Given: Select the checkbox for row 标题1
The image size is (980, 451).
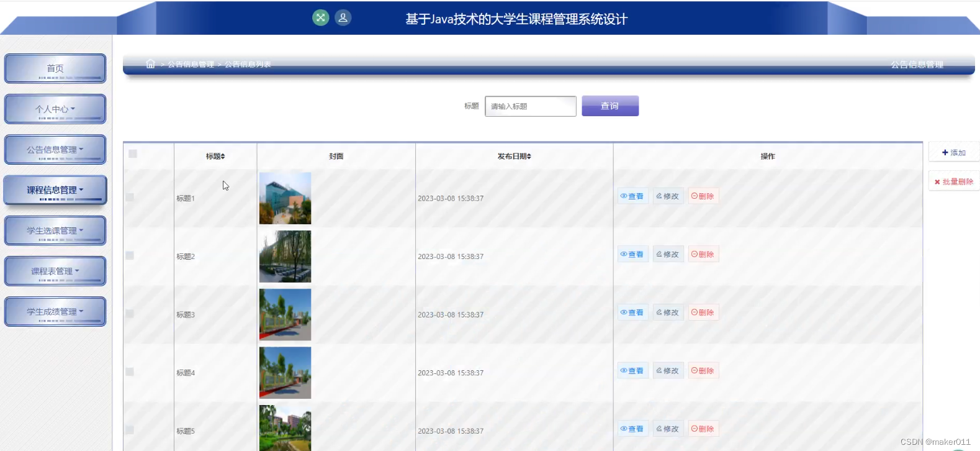Looking at the screenshot, I should point(130,197).
